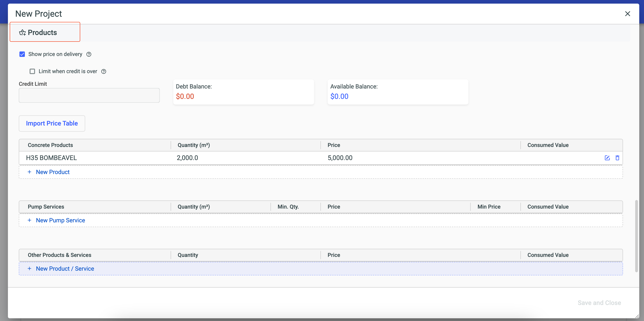Edit the H35 BOMBEAVEL product row
644x321 pixels.
pos(607,158)
